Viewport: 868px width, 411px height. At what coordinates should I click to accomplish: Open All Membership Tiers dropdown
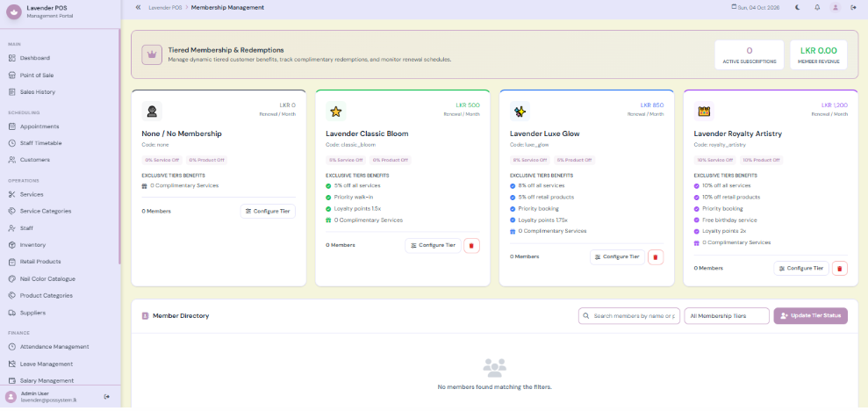point(727,316)
